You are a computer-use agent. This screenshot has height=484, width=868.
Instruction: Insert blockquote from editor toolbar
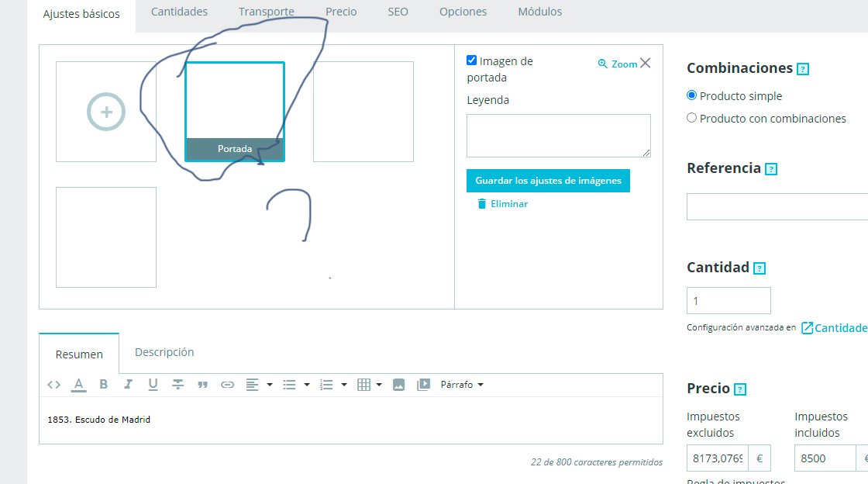point(202,384)
